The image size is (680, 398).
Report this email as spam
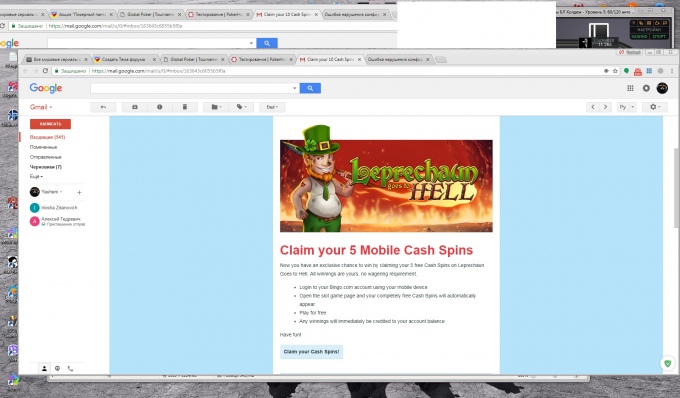click(x=160, y=107)
